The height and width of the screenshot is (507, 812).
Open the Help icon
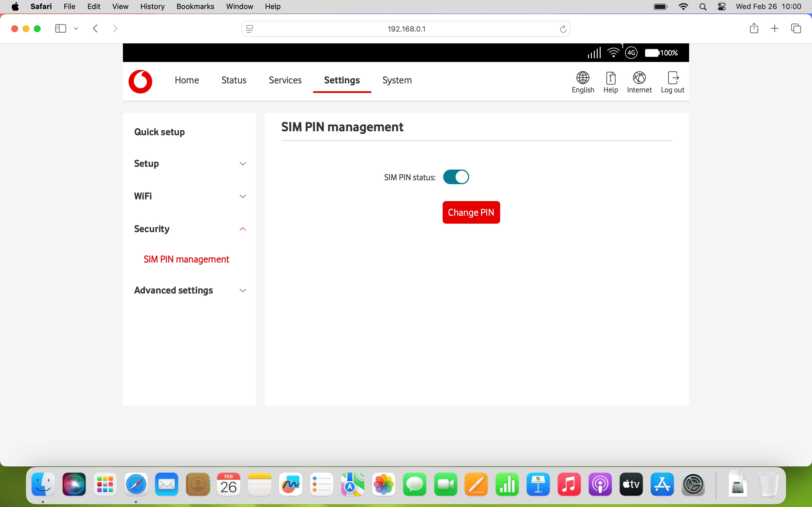610,82
